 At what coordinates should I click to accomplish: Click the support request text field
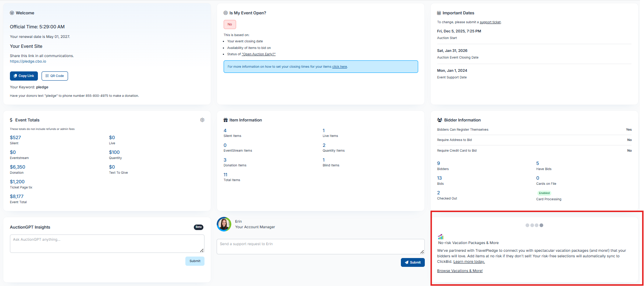click(320, 247)
